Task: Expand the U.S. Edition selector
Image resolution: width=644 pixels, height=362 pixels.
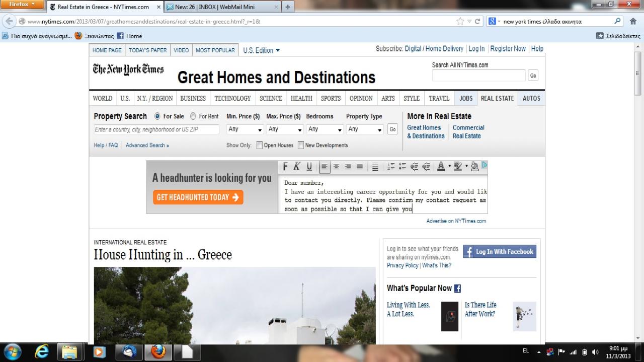Action: click(262, 50)
